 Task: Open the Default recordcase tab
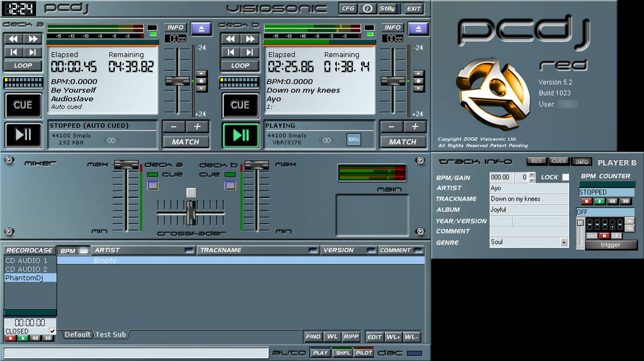point(78,335)
